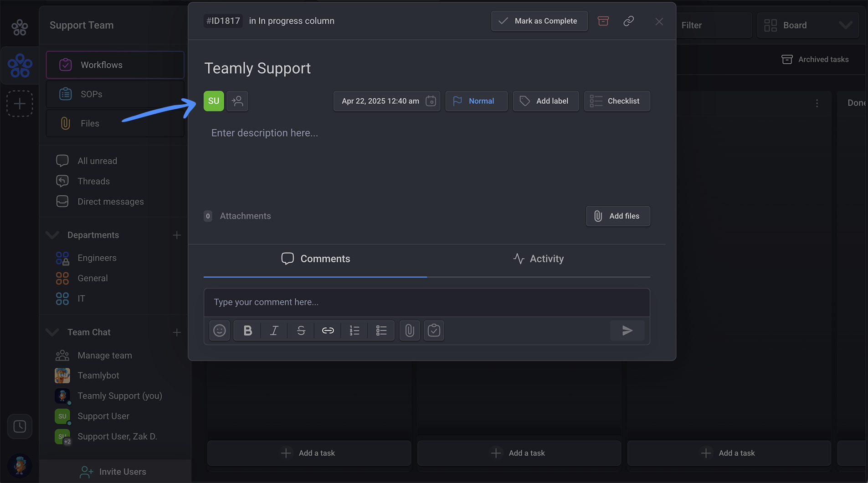
Task: Click the Add files button
Action: tap(618, 216)
